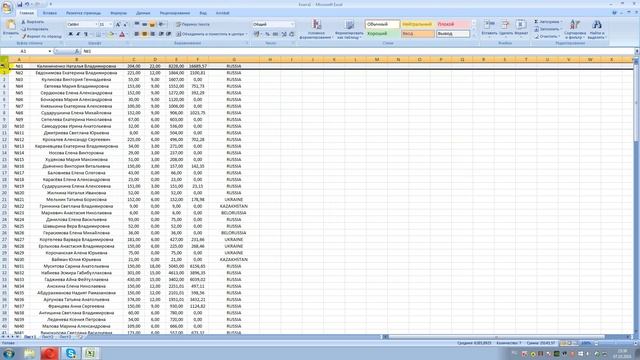The image size is (640, 360).
Task: Open the number format (Общий) dropdown
Action: (x=292, y=24)
